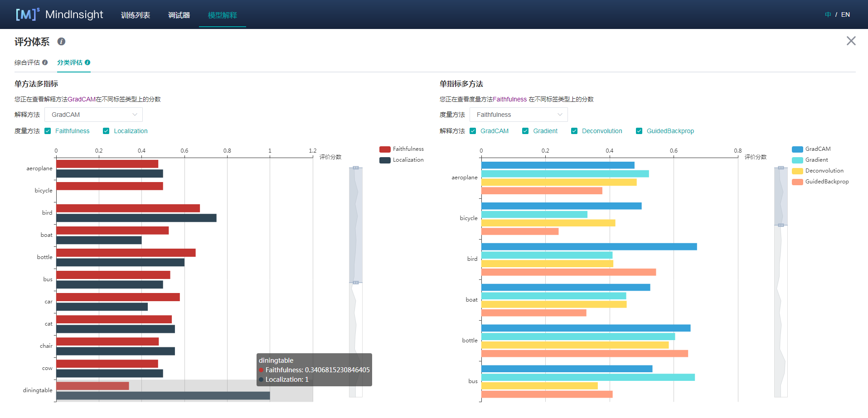Click the MindInsight logo icon
This screenshot has width=868, height=418.
tap(27, 14)
